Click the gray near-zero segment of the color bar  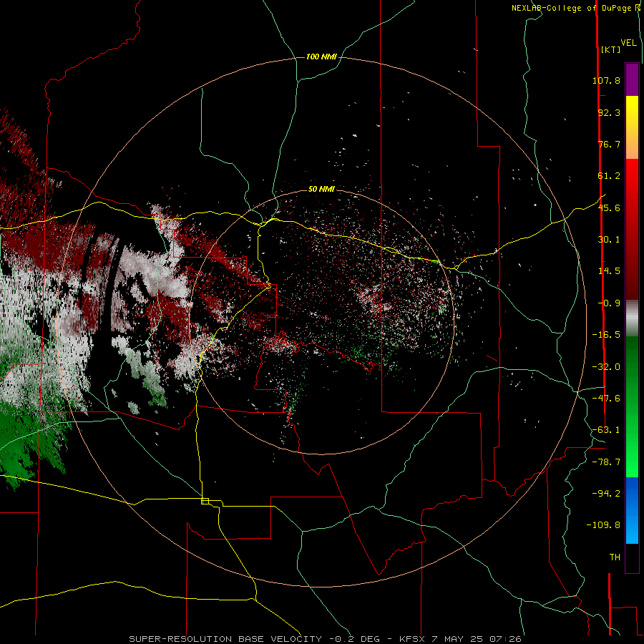[632, 318]
